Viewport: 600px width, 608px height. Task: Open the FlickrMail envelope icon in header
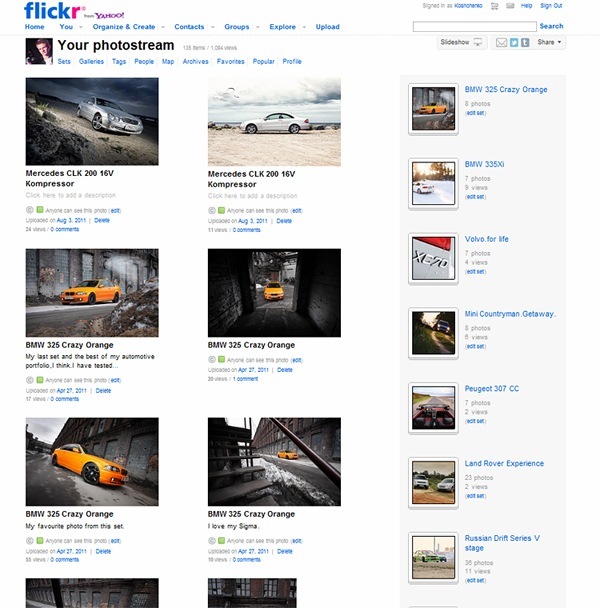507,6
